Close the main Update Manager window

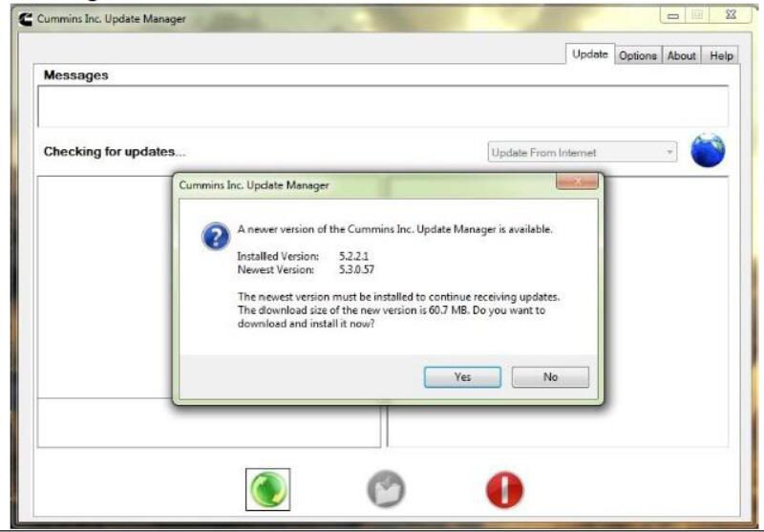pos(731,15)
